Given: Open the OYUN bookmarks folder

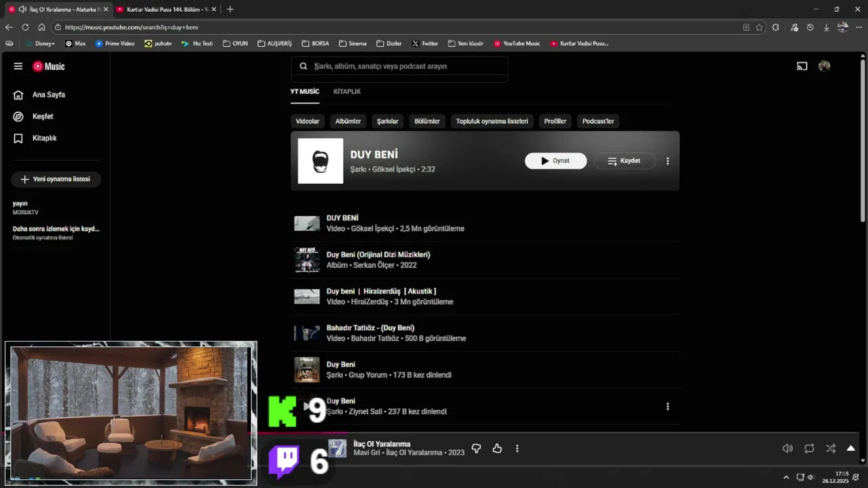Looking at the screenshot, I should coord(235,43).
